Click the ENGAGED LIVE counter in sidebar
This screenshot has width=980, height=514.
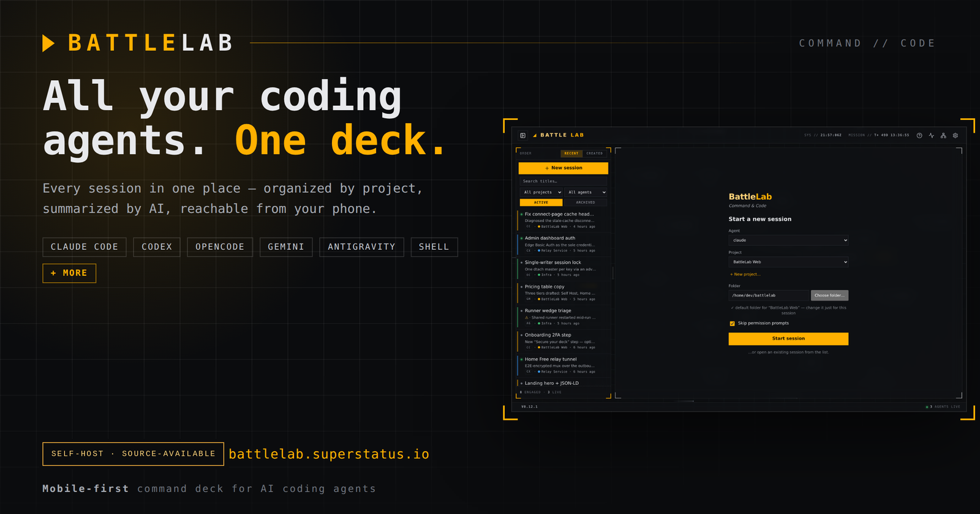pyautogui.click(x=541, y=392)
